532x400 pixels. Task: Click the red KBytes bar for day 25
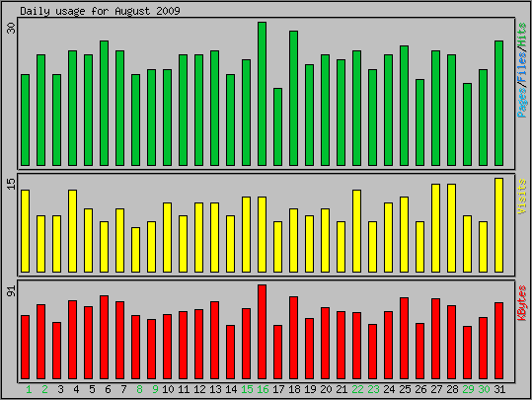click(404, 339)
